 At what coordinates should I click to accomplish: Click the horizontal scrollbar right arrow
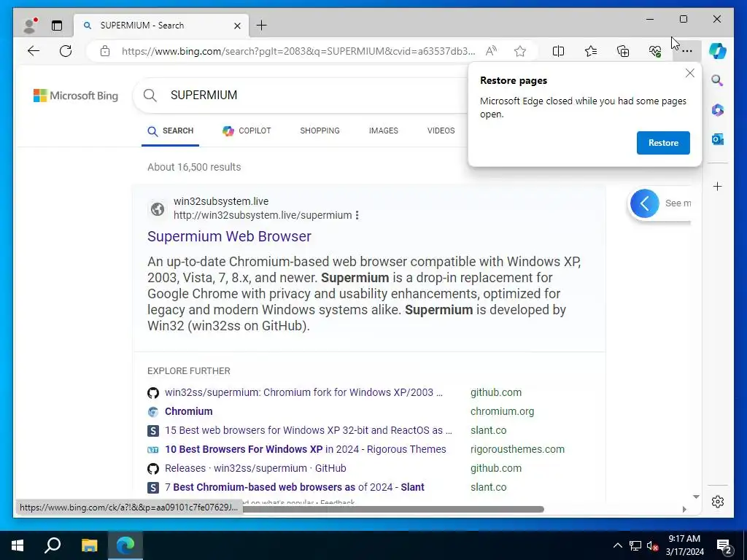click(x=684, y=510)
